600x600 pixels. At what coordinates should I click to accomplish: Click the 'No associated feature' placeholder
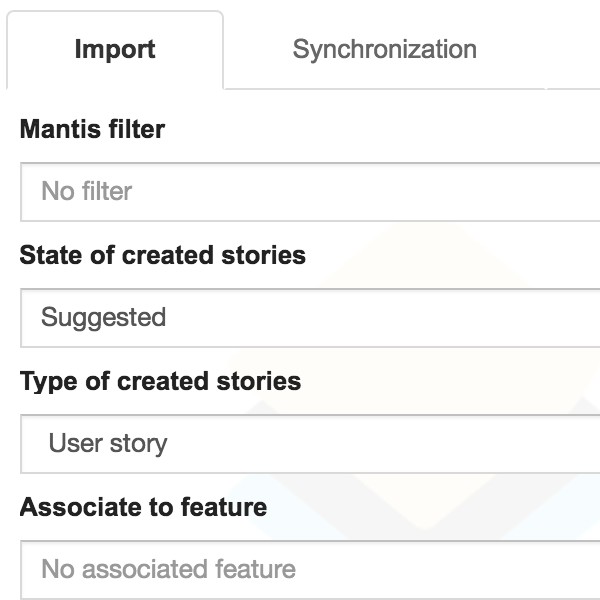coord(168,569)
